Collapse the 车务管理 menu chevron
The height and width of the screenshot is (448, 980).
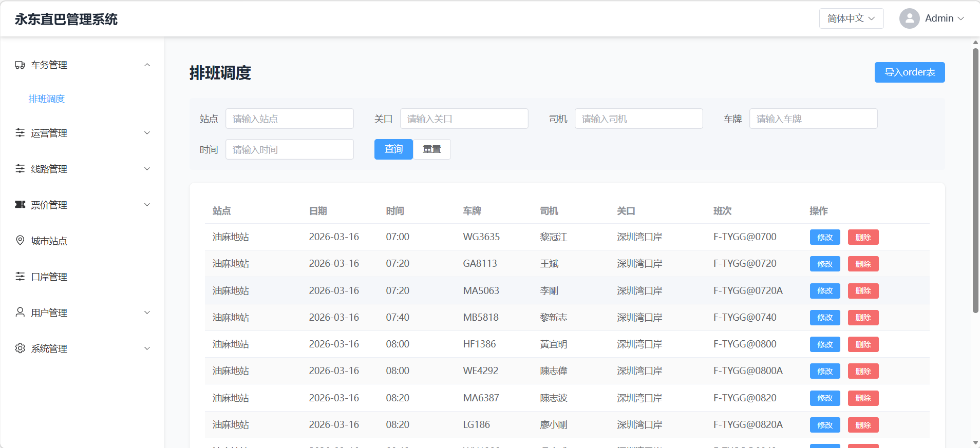pyautogui.click(x=147, y=65)
